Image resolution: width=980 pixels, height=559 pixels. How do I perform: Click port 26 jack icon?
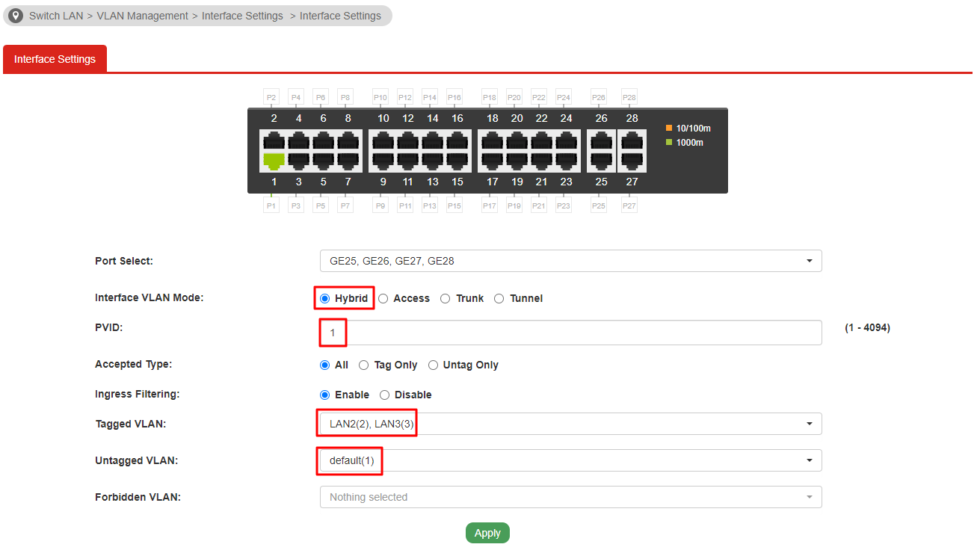click(x=601, y=140)
